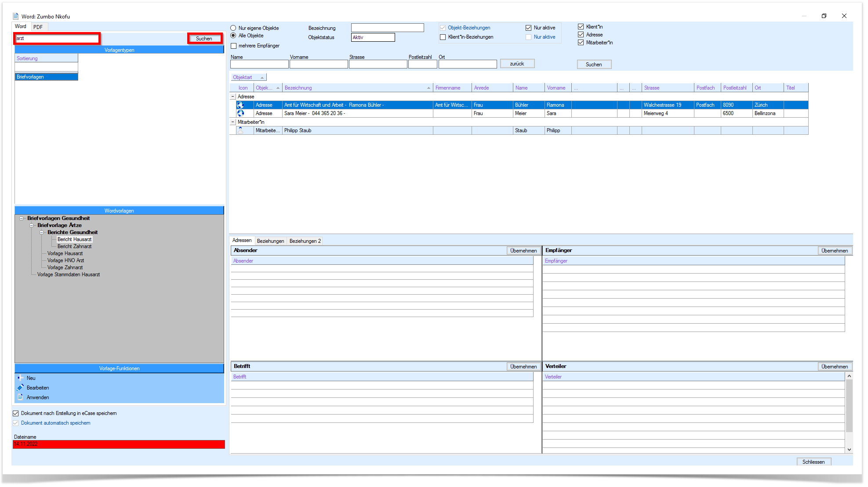Click the Walchestrasse 19 cell
Screen dimensions: 868x487
coord(668,105)
